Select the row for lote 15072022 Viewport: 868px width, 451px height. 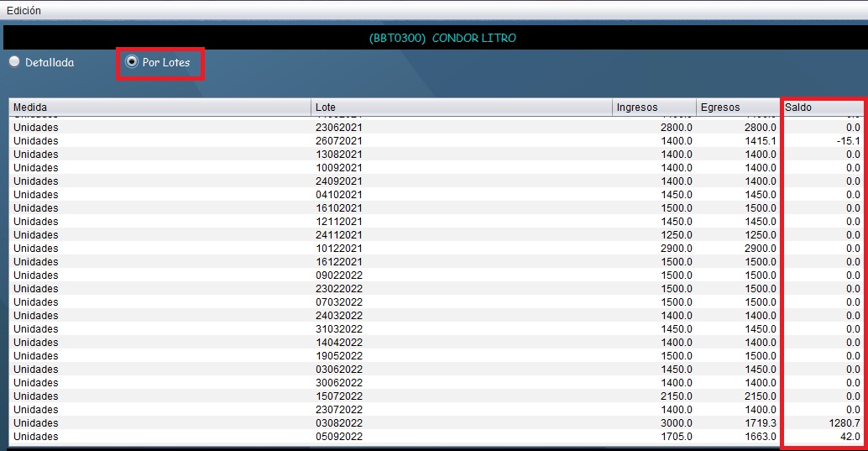tap(338, 396)
